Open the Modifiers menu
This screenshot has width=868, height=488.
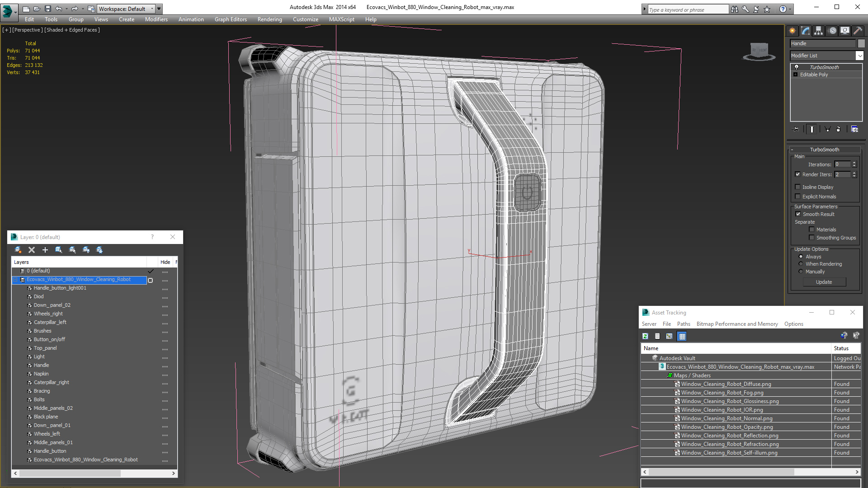[156, 19]
